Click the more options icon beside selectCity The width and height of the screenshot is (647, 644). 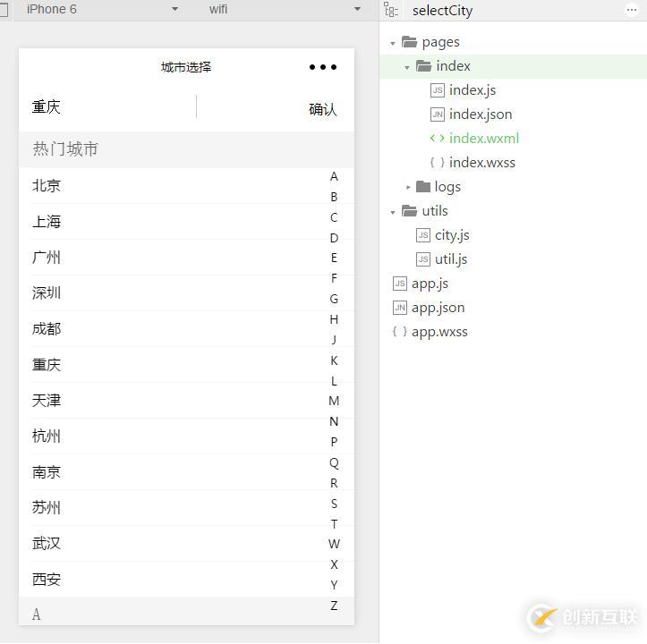pyautogui.click(x=632, y=10)
